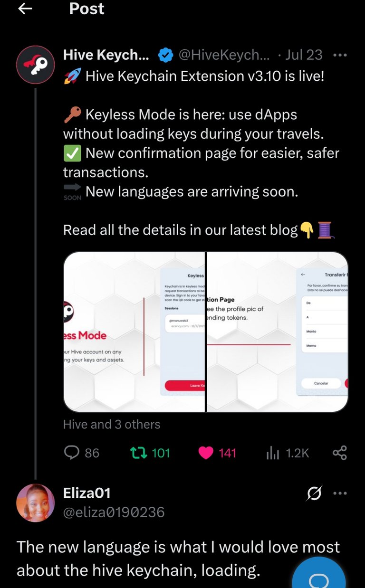
Task: Open the @HiveKeych... handle
Action: pyautogui.click(x=224, y=56)
